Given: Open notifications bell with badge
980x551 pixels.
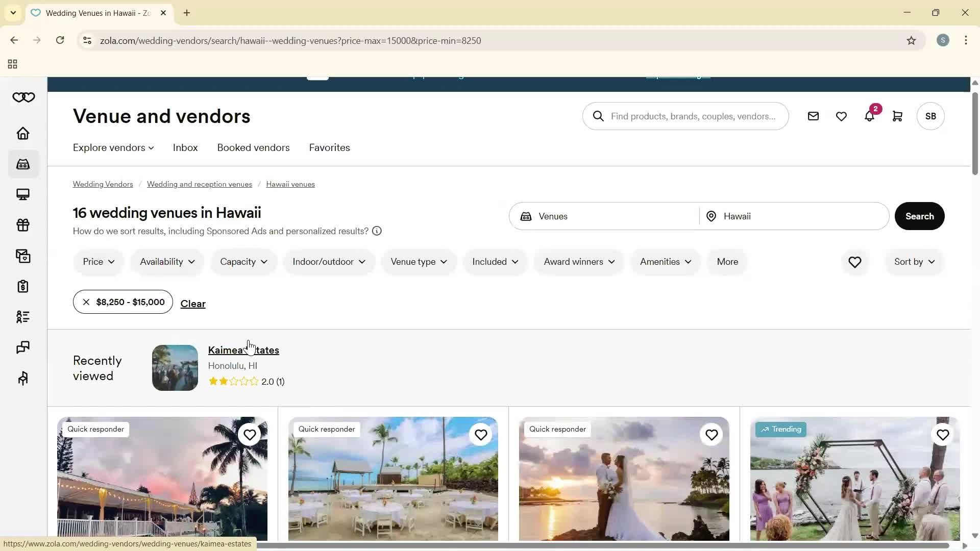Looking at the screenshot, I should tap(869, 116).
